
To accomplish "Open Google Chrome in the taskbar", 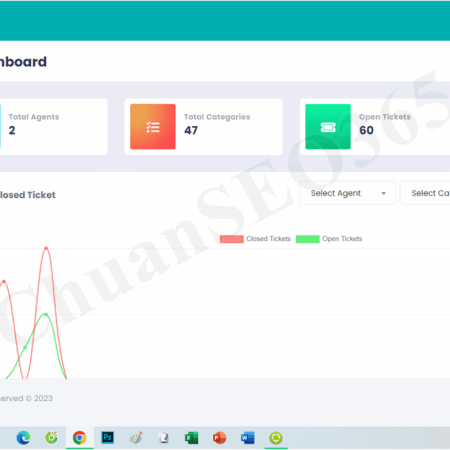I will pos(79,438).
